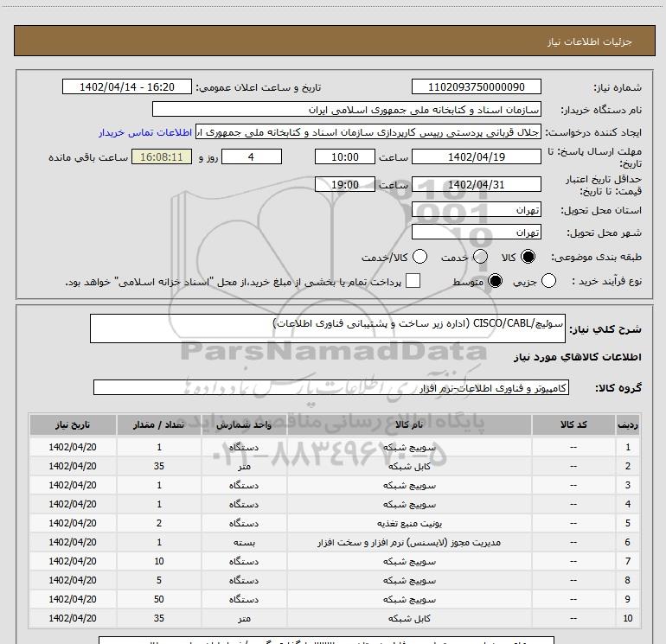This screenshot has height=644, width=666.
Task: Select the کالا radio button
Action: tap(528, 257)
